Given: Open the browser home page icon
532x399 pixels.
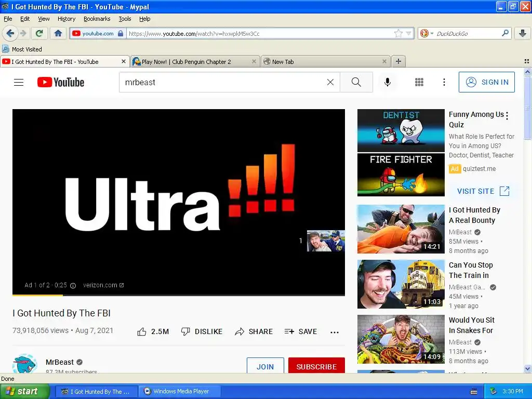Looking at the screenshot, I should click(58, 33).
